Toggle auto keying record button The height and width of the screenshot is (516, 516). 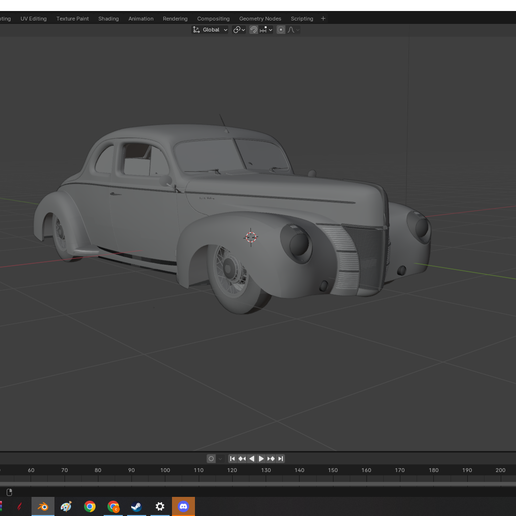(211, 459)
